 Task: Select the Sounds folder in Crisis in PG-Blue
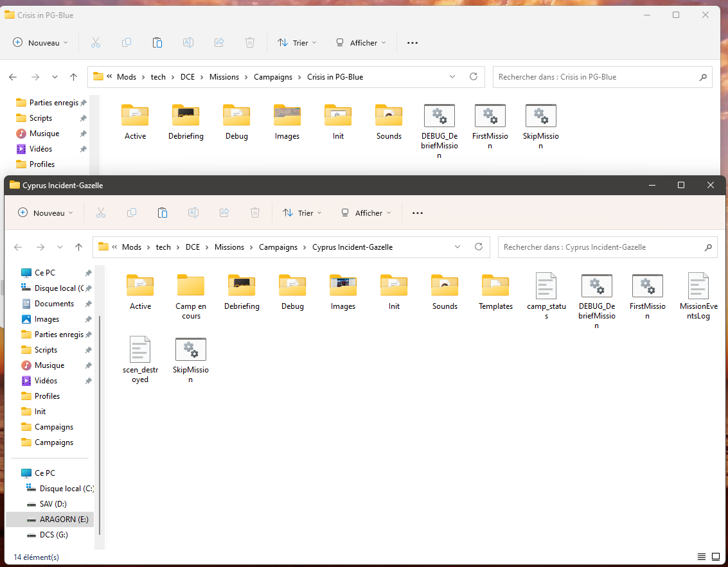389,122
